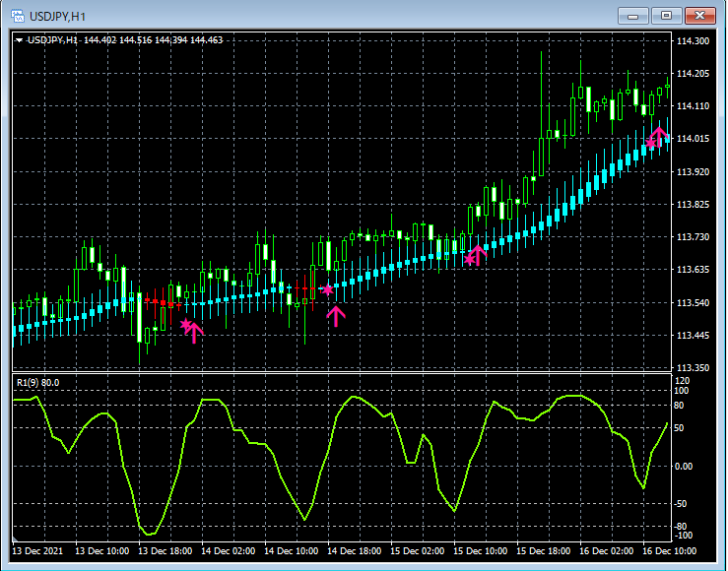
Task: Select the 13 Dec 2021 date on time axis
Action: [39, 550]
